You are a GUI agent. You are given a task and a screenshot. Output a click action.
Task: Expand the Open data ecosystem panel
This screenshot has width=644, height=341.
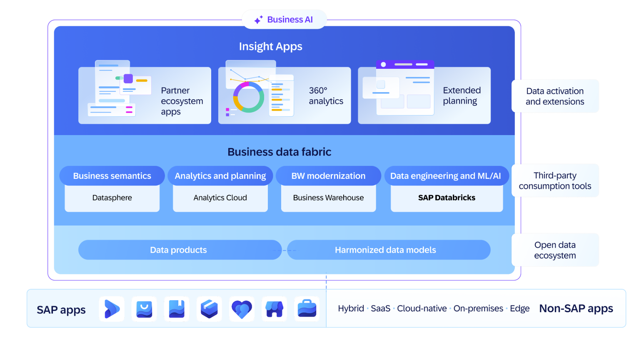point(555,250)
